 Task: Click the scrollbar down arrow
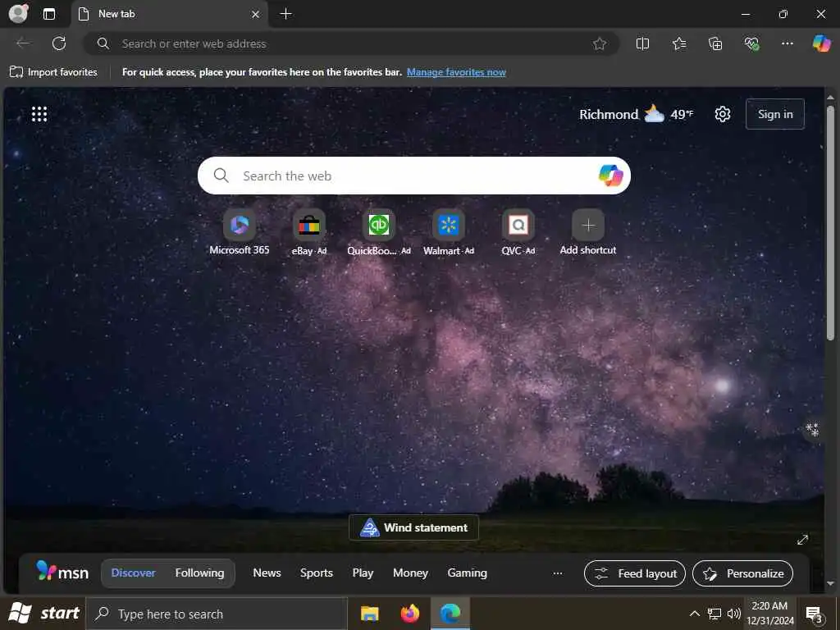(x=830, y=583)
